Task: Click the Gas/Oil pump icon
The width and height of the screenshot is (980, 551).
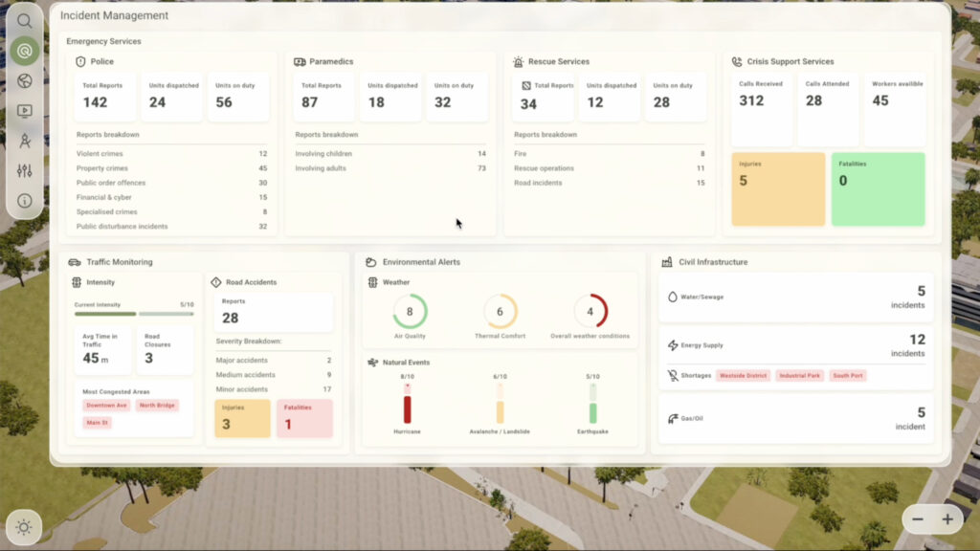Action: click(673, 419)
